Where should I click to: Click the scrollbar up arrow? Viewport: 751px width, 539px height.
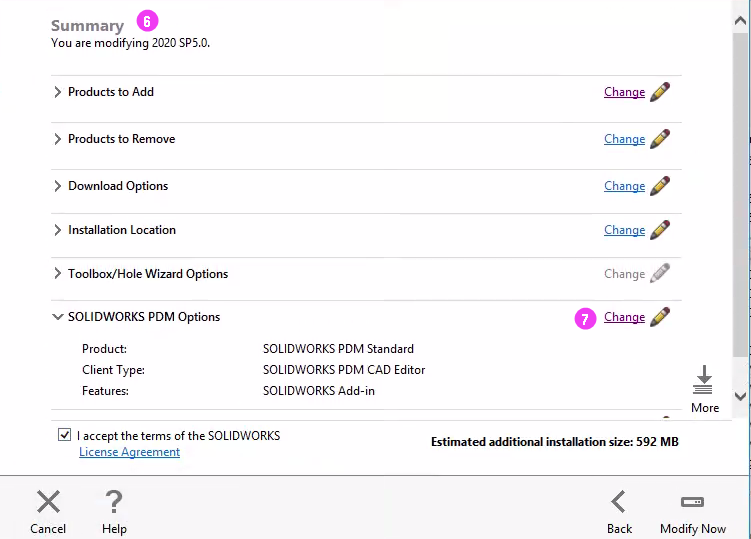tap(740, 21)
